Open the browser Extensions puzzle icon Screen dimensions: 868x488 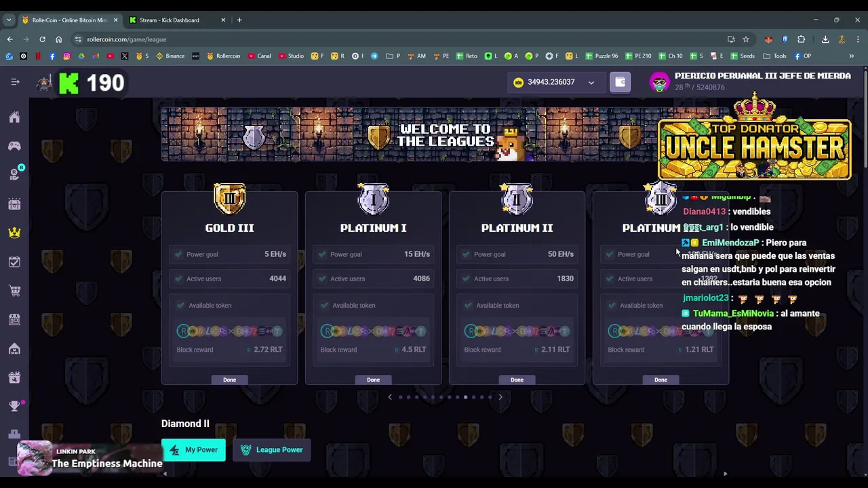click(801, 39)
